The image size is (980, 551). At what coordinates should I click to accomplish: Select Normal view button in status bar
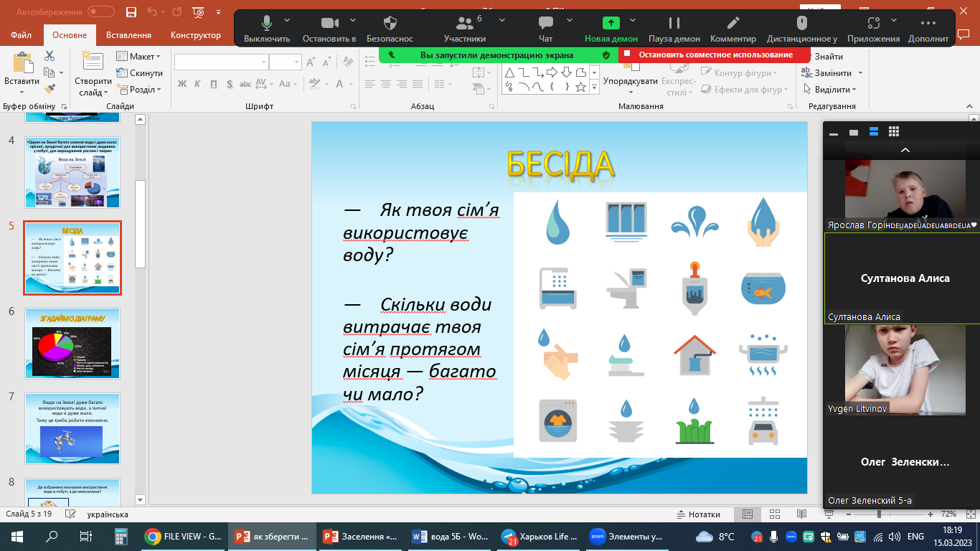pos(748,514)
